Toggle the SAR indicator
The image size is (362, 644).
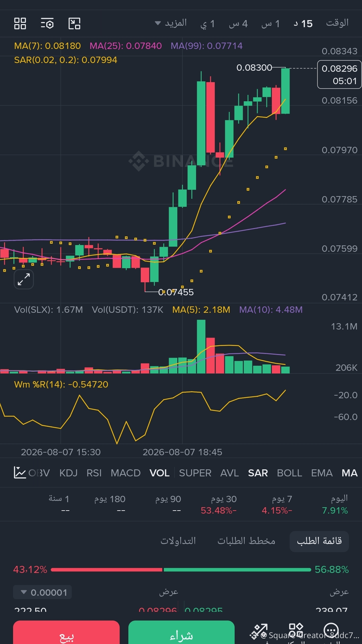click(x=258, y=473)
